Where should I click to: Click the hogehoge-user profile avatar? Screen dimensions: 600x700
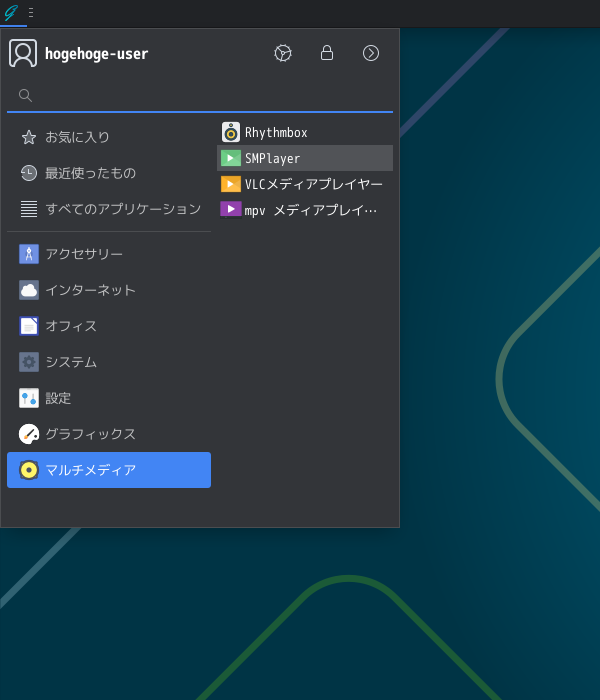click(x=23, y=53)
